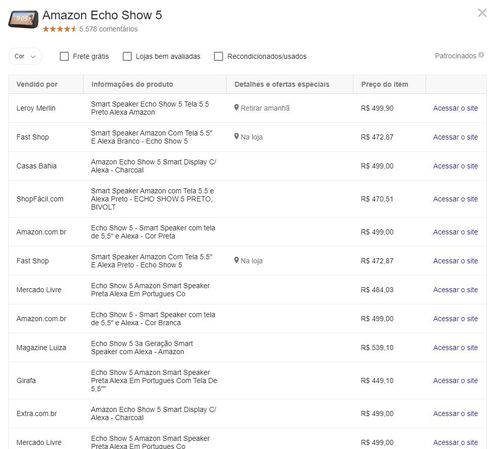Click Acessar o site for Casas Bahia
This screenshot has height=449, width=500.
pyautogui.click(x=455, y=166)
